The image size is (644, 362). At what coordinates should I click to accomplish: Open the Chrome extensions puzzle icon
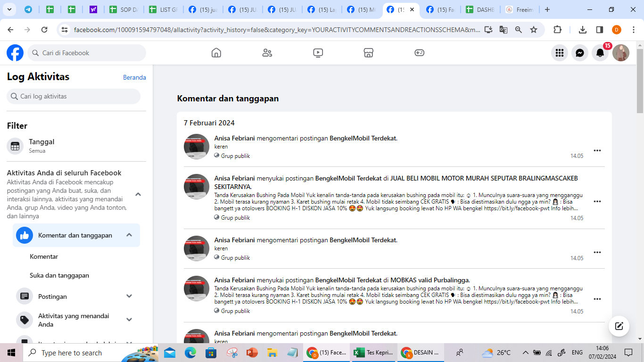click(x=557, y=30)
